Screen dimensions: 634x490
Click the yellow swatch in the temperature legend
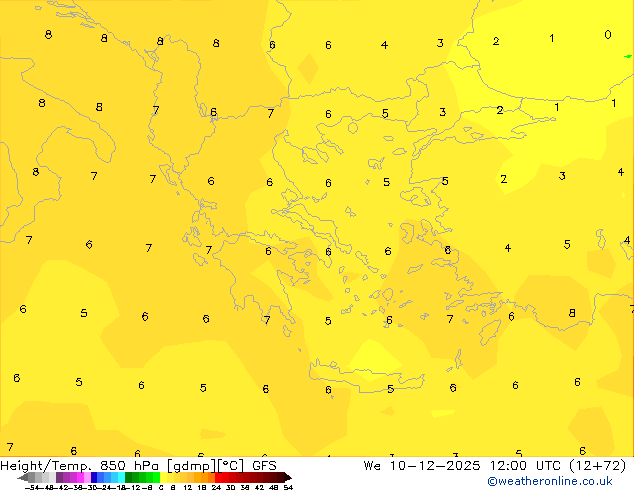pyautogui.click(x=163, y=477)
